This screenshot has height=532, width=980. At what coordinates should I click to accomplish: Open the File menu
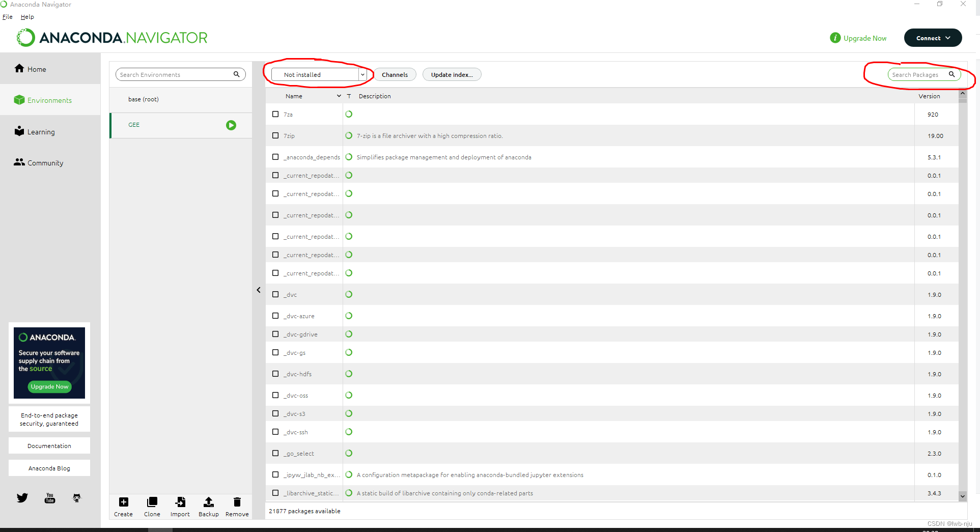(x=7, y=17)
